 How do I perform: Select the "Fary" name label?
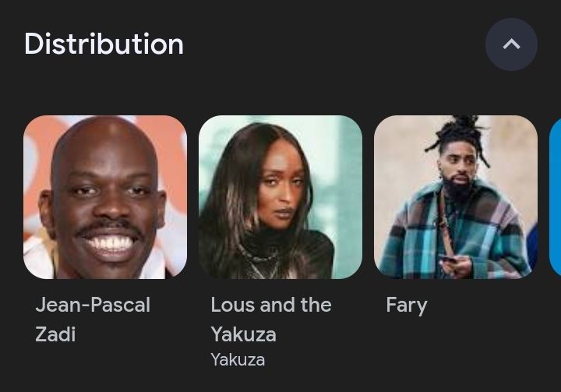407,305
